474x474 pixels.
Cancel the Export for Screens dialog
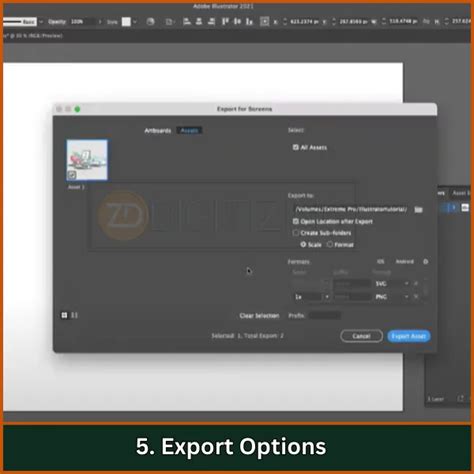click(x=361, y=336)
